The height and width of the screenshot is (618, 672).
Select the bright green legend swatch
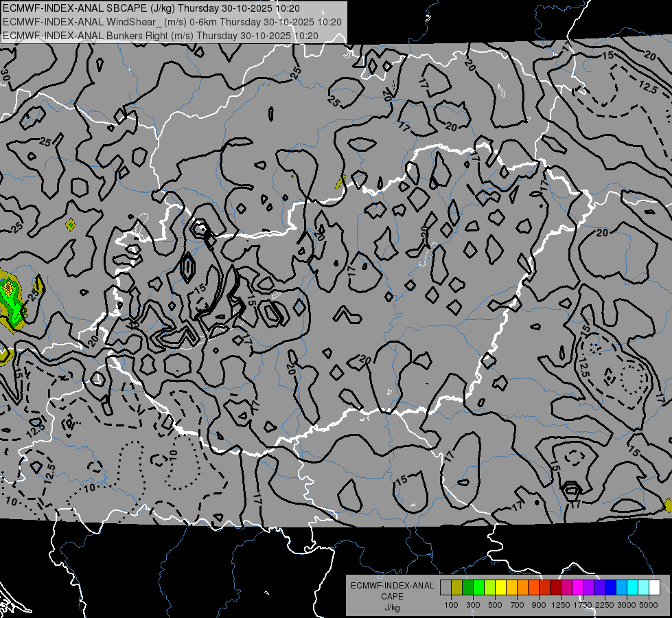pos(478,588)
